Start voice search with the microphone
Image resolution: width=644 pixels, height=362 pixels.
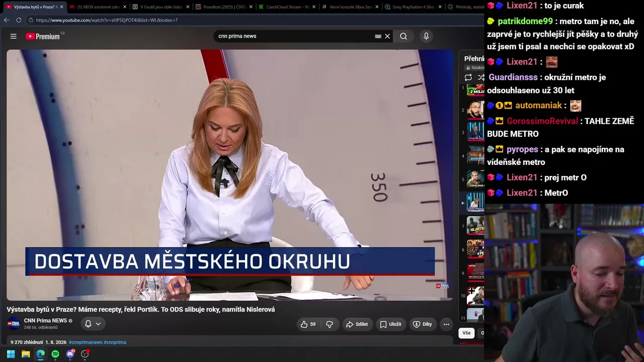coord(426,36)
